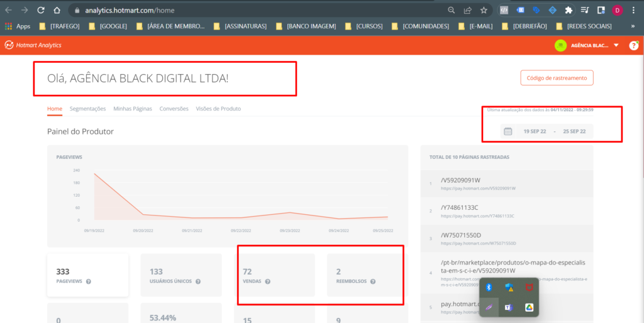Click the help icon beside PAGEVIEWS stat

coord(88,282)
